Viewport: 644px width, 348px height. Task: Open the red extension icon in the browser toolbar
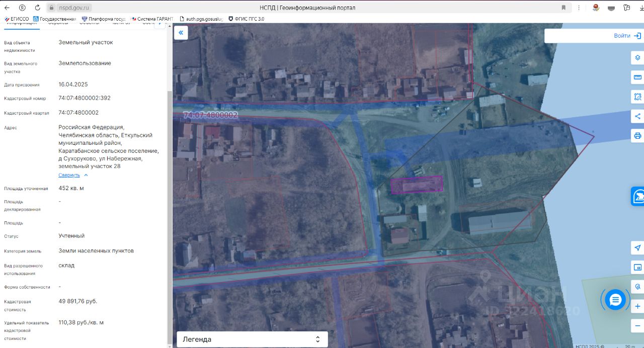click(x=596, y=8)
